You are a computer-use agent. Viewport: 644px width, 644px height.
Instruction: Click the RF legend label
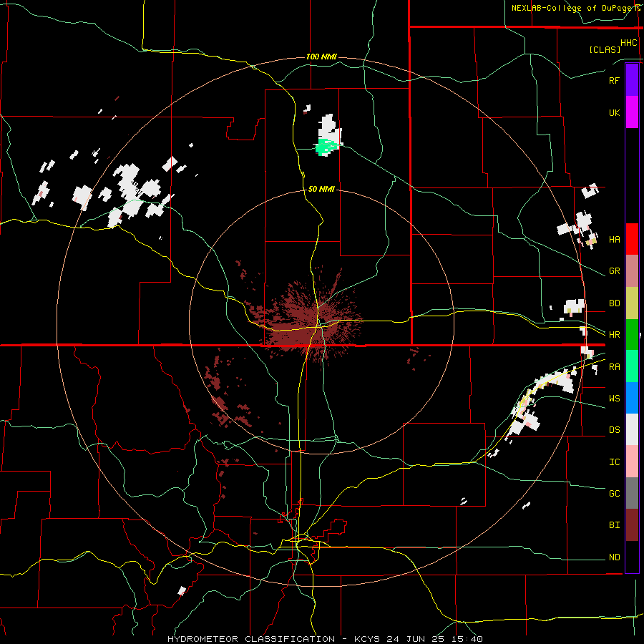click(x=614, y=80)
